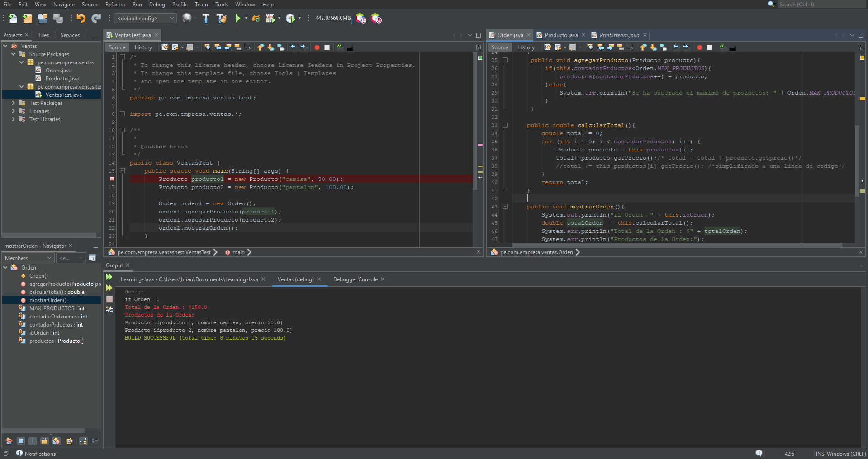This screenshot has height=459, width=868.
Task: Click Clean and Build hammer-broom icon
Action: click(x=221, y=19)
